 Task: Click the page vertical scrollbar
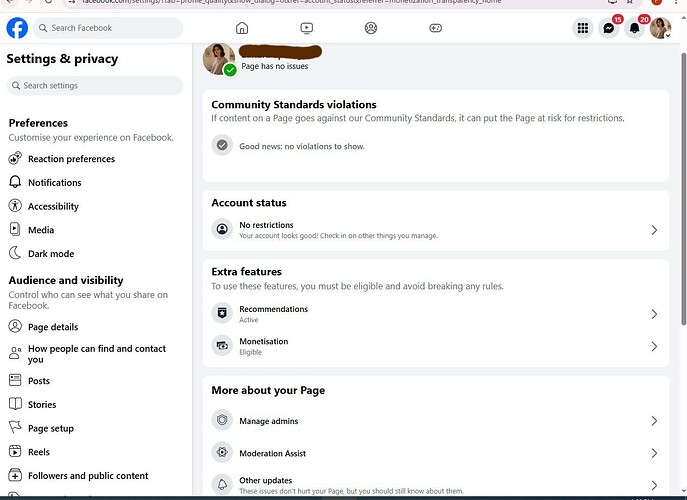683,188
